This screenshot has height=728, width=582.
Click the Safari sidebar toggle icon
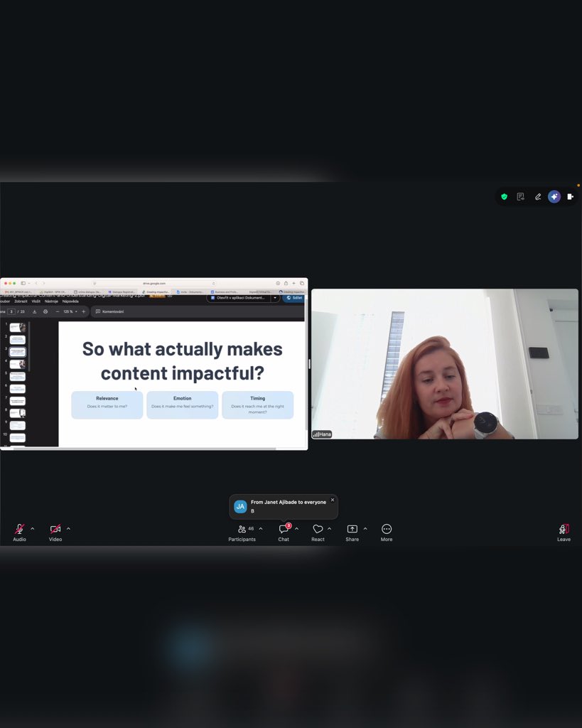(x=23, y=283)
